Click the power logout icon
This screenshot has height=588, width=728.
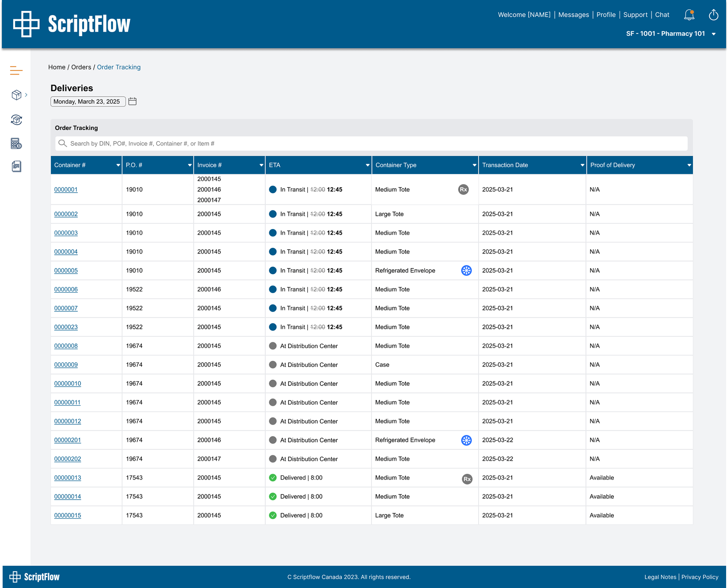click(713, 15)
